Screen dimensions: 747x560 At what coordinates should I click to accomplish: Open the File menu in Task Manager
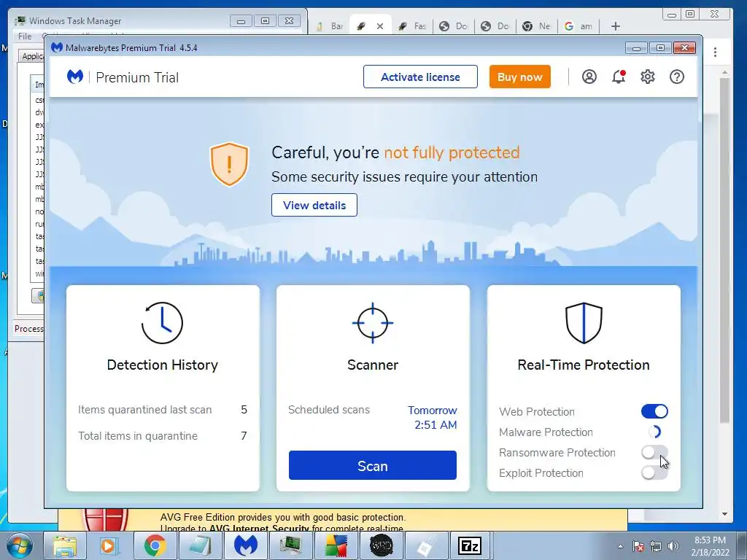click(x=25, y=36)
